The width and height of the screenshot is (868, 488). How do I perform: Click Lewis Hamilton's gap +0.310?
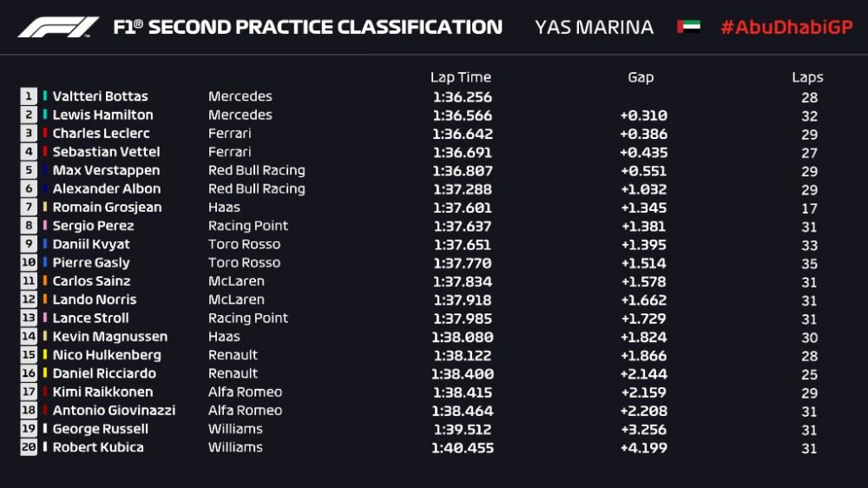pyautogui.click(x=643, y=115)
